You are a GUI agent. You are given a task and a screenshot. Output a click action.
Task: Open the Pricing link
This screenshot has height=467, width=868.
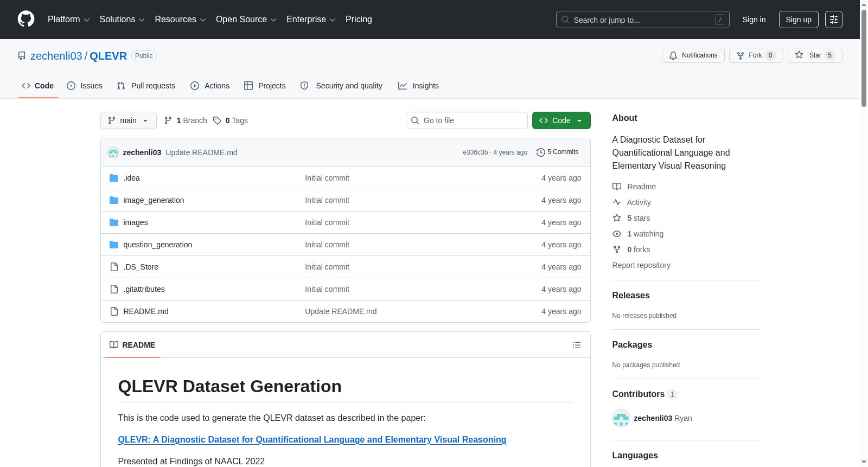[359, 20]
